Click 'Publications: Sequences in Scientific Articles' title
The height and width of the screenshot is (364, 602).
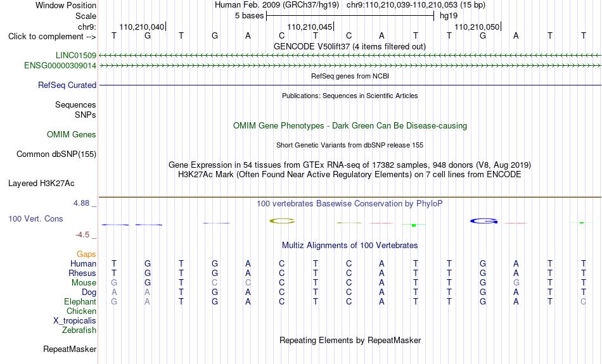350,96
